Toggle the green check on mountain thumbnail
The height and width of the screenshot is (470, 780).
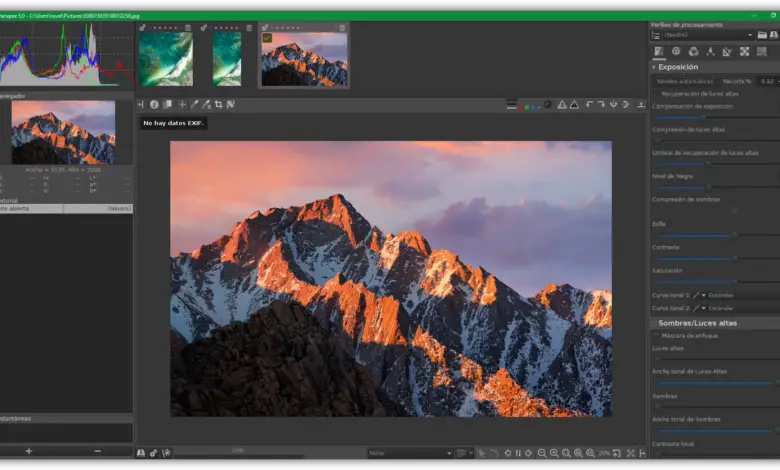coord(267,38)
